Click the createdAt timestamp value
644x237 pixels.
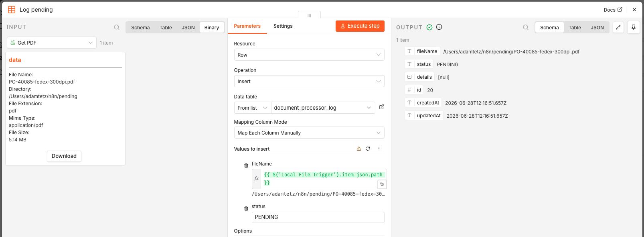476,103
